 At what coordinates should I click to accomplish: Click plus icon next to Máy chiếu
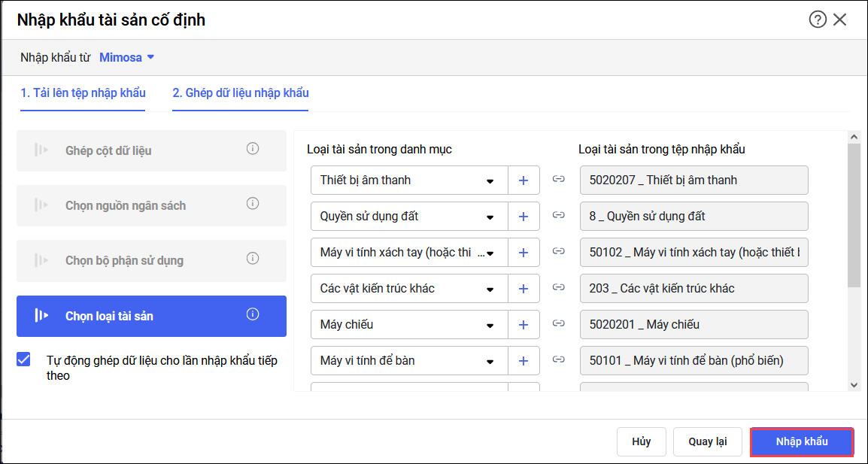(524, 325)
